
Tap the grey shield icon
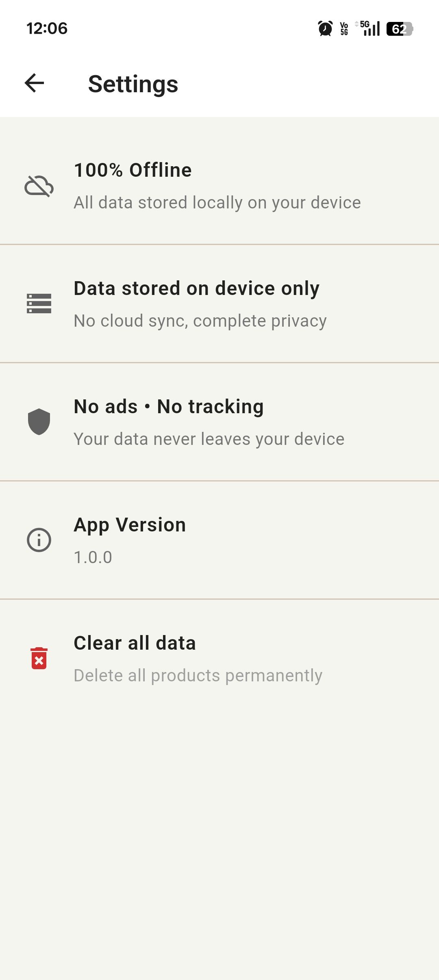click(39, 421)
